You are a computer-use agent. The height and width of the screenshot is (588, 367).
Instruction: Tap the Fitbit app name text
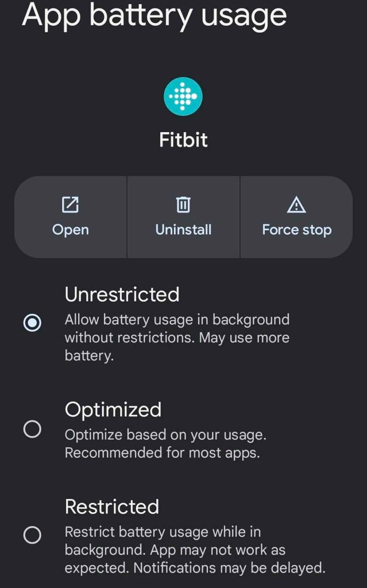(x=183, y=140)
